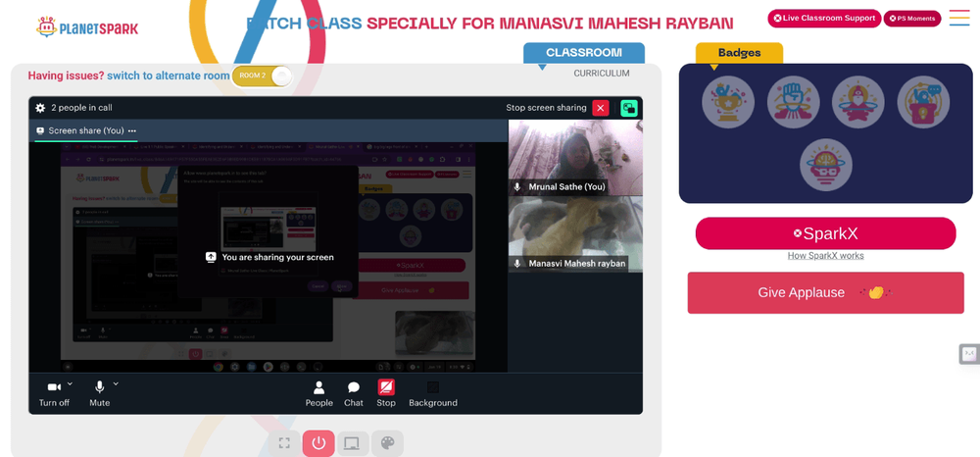Open How SparkX works link
This screenshot has width=980, height=457.
pyautogui.click(x=825, y=256)
